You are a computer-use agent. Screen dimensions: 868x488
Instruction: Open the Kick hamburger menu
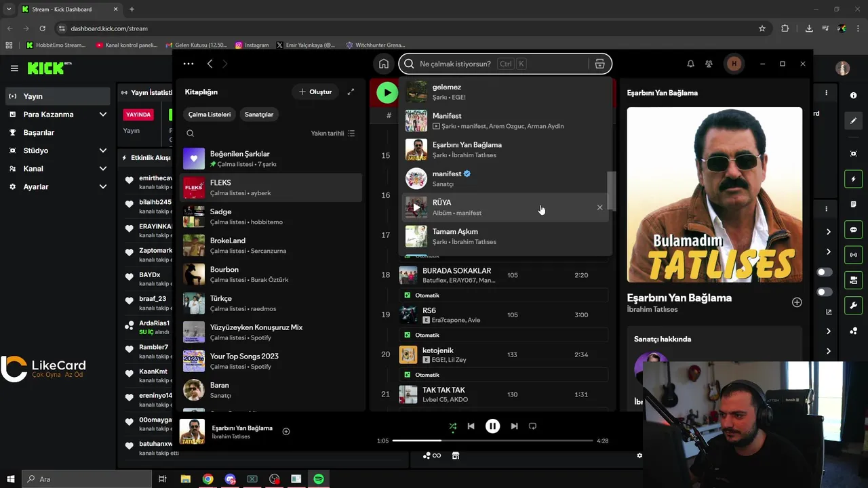click(14, 68)
